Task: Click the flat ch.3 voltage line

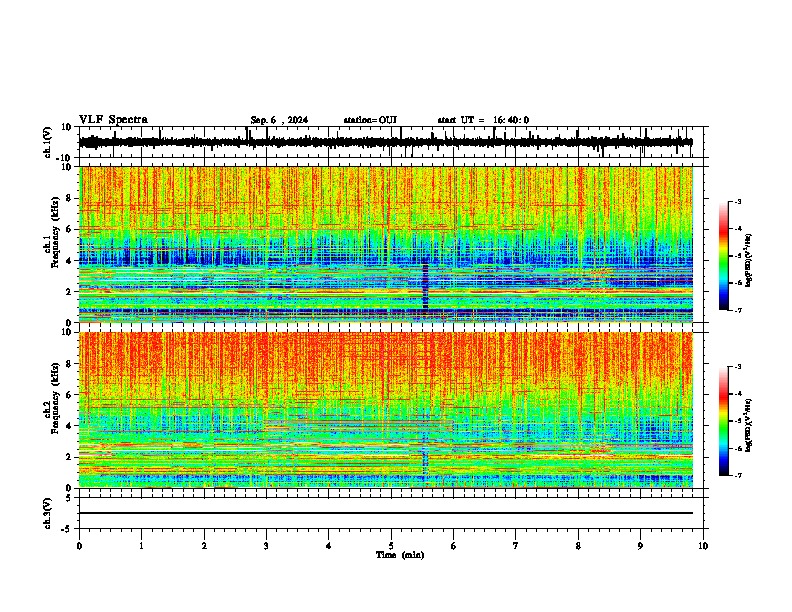Action: tap(386, 513)
